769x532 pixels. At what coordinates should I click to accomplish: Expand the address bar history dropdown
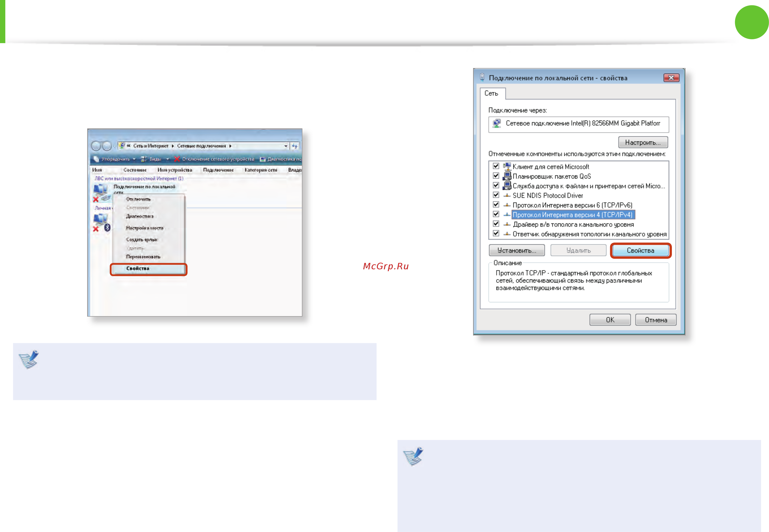pos(286,146)
